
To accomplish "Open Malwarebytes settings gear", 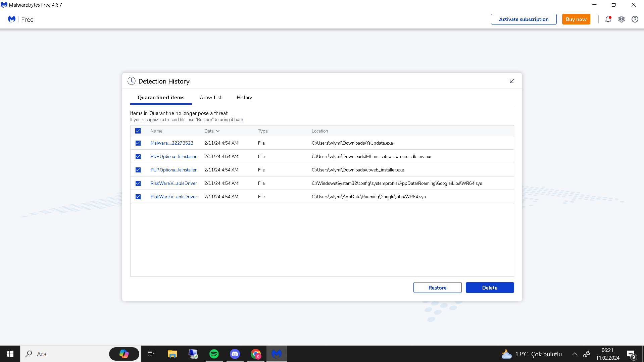I will (622, 19).
